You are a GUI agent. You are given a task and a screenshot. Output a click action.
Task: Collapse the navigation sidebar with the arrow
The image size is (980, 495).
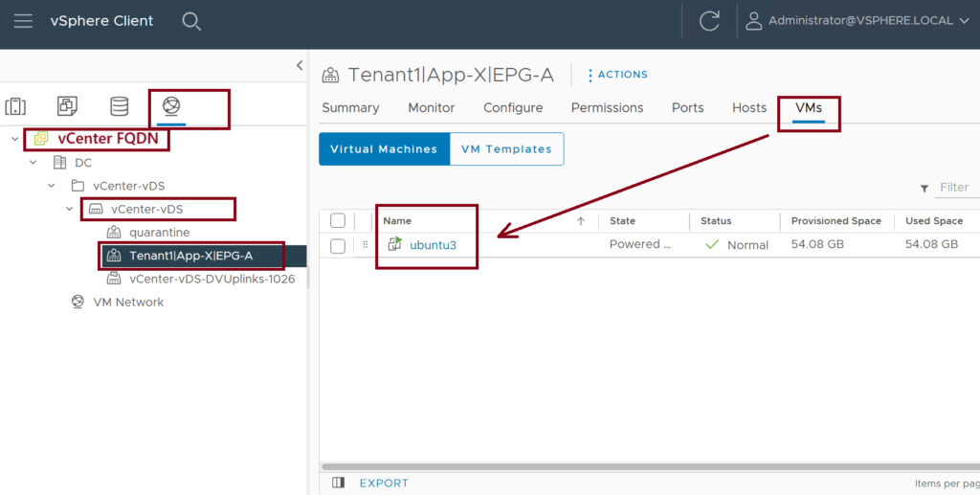300,65
